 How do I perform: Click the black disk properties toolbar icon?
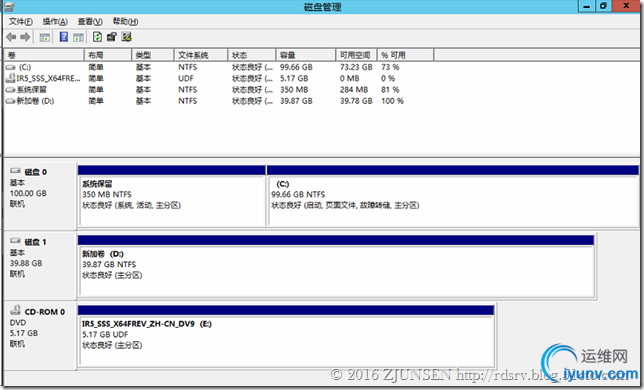tap(112, 37)
